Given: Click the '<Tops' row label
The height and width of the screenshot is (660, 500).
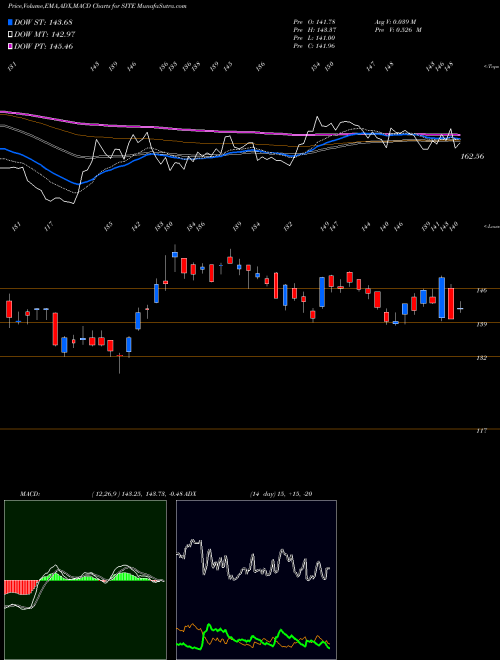Looking at the screenshot, I should pos(491,67).
